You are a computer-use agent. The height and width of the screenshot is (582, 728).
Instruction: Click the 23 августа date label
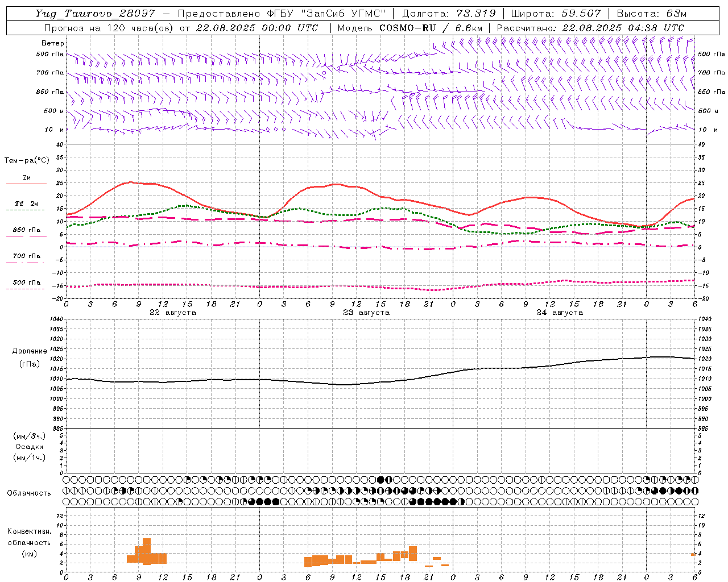(366, 313)
